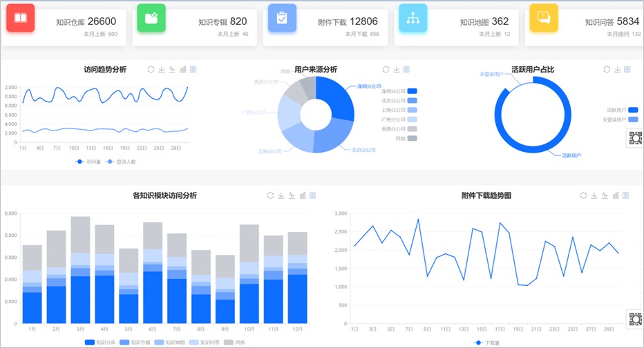Switch 访问趋势分析 chart to bar view
This screenshot has width=644, height=348.
pos(183,69)
